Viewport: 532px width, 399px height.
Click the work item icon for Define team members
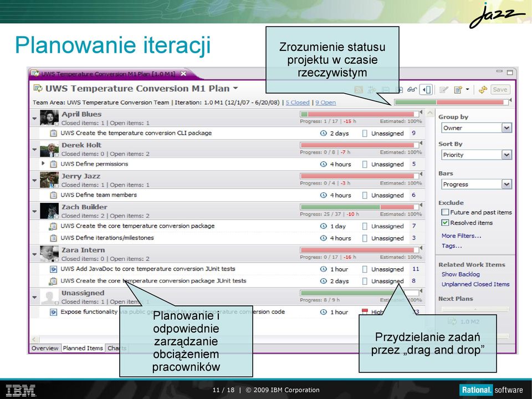[53, 195]
